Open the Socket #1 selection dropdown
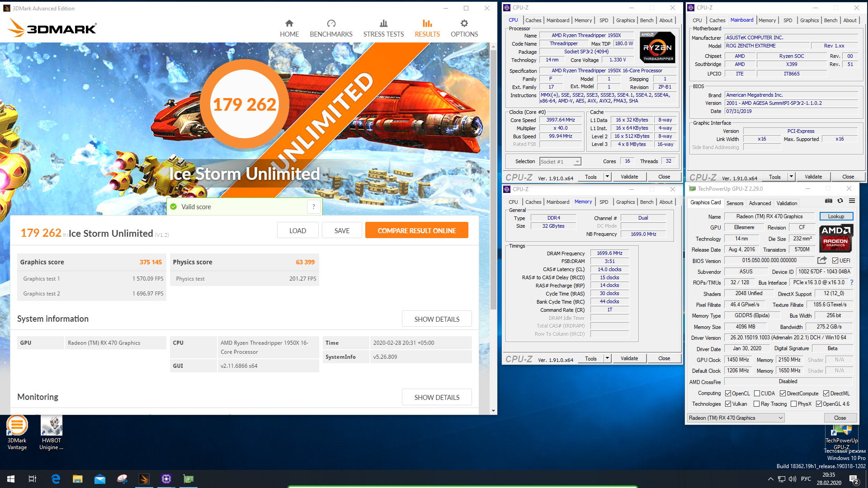Screen dimensions: 868x488 click(560, 161)
